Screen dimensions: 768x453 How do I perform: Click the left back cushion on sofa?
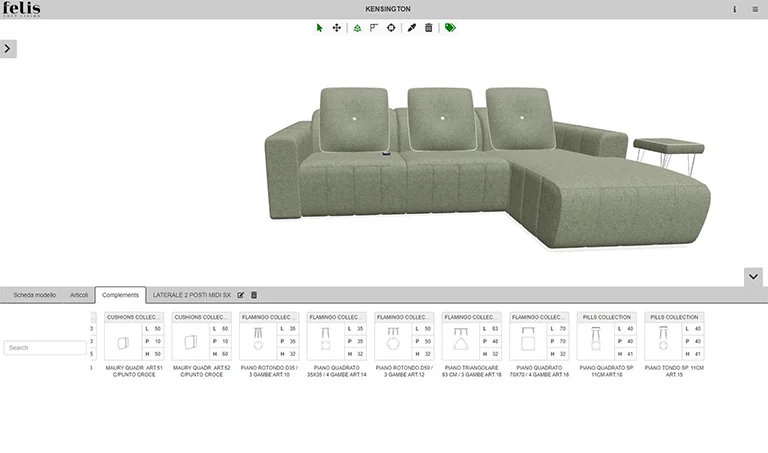(354, 119)
